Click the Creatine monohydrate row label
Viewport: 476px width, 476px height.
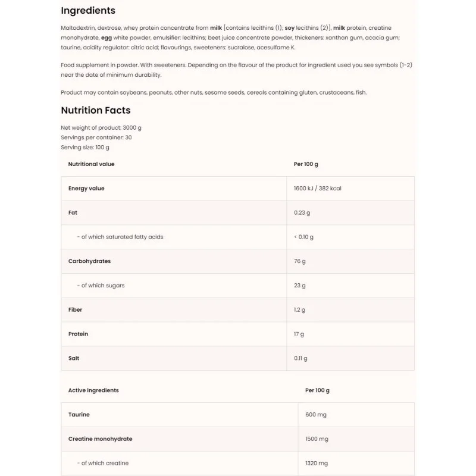(x=100, y=439)
